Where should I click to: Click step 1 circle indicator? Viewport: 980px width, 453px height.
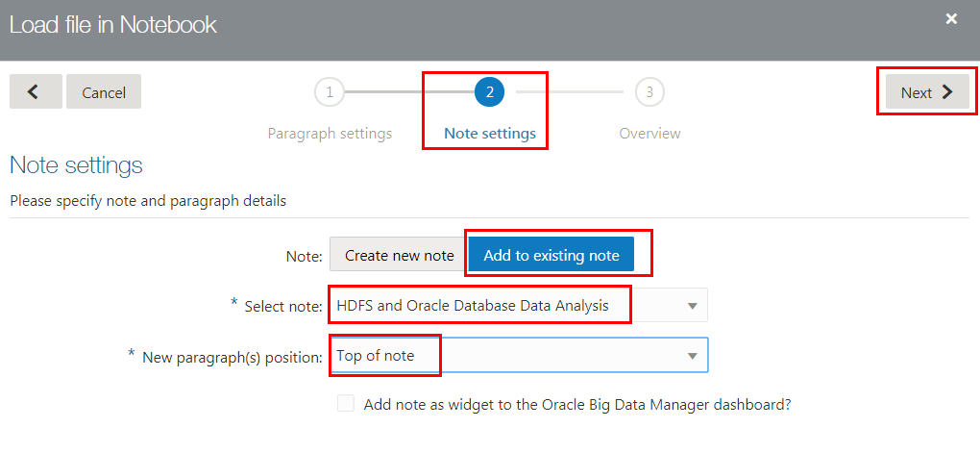coord(330,92)
